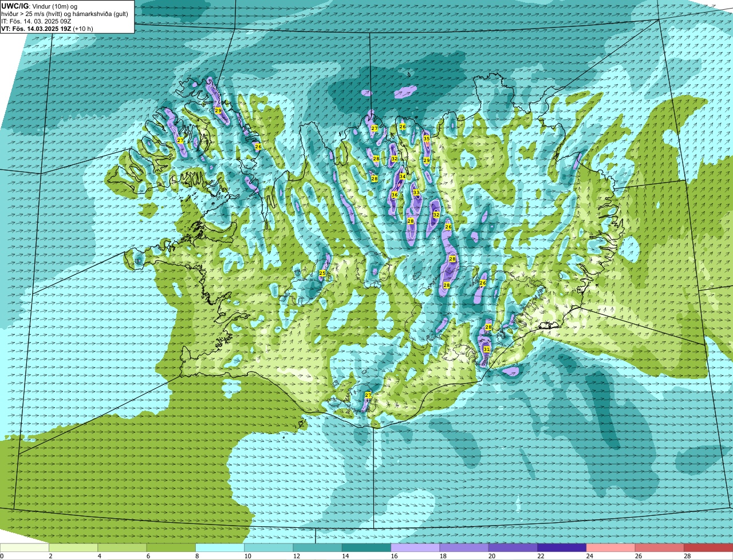
Task: Click the 20–22 m/s violet legend swatch
Action: point(513,547)
